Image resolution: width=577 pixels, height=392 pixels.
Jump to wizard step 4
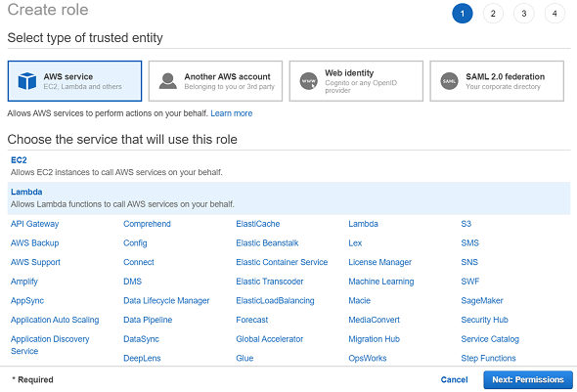(x=555, y=14)
